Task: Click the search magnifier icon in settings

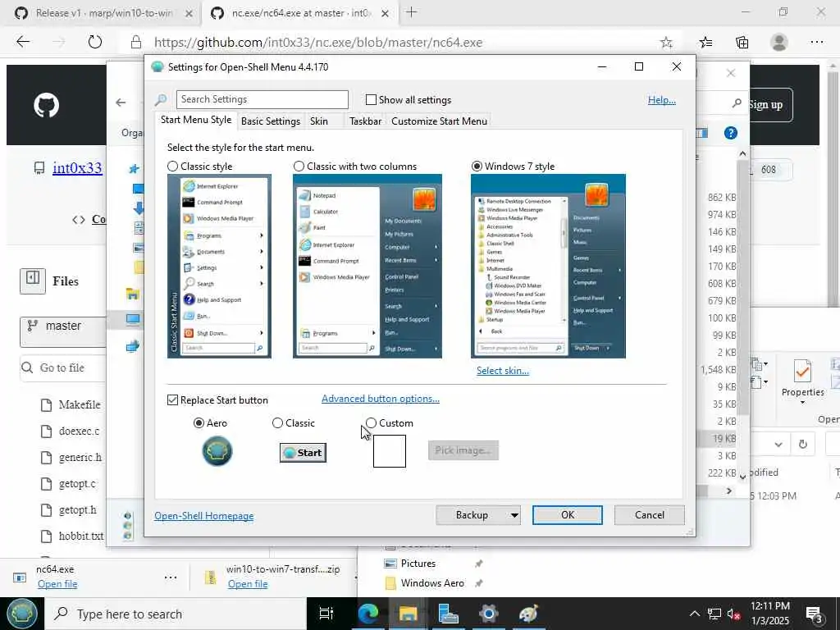Action: [160, 99]
